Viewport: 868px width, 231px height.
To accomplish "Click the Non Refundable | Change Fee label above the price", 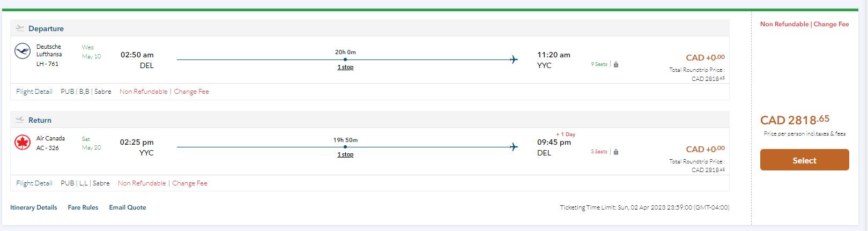I will [804, 24].
